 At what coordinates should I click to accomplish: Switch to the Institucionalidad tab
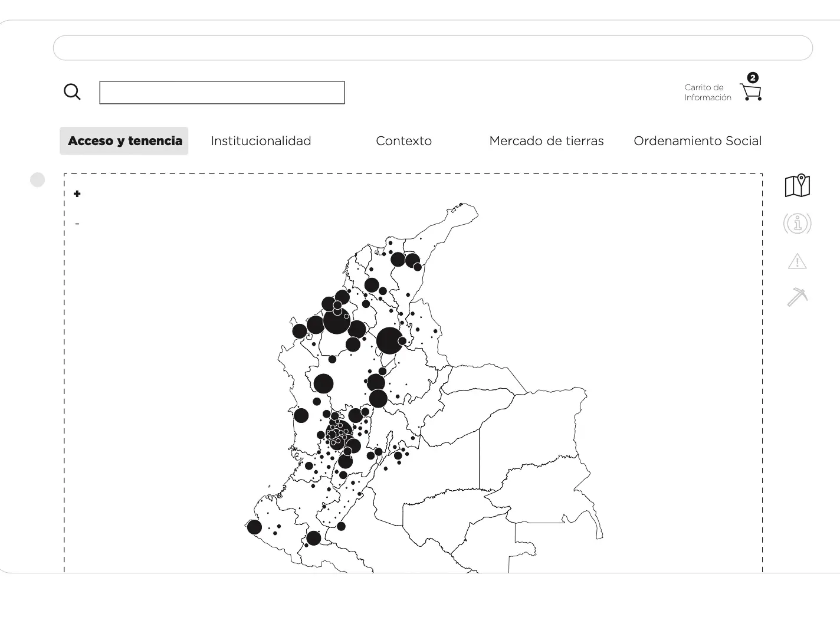click(x=261, y=141)
